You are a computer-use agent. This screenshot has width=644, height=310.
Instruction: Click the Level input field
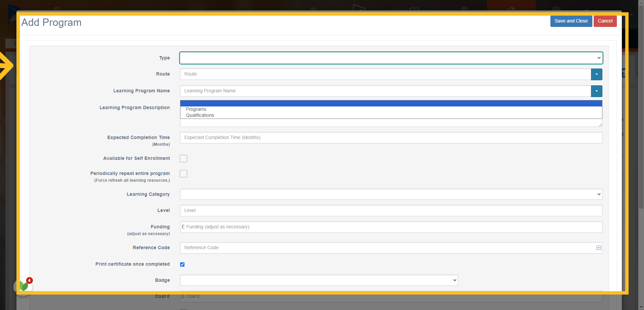click(x=391, y=211)
